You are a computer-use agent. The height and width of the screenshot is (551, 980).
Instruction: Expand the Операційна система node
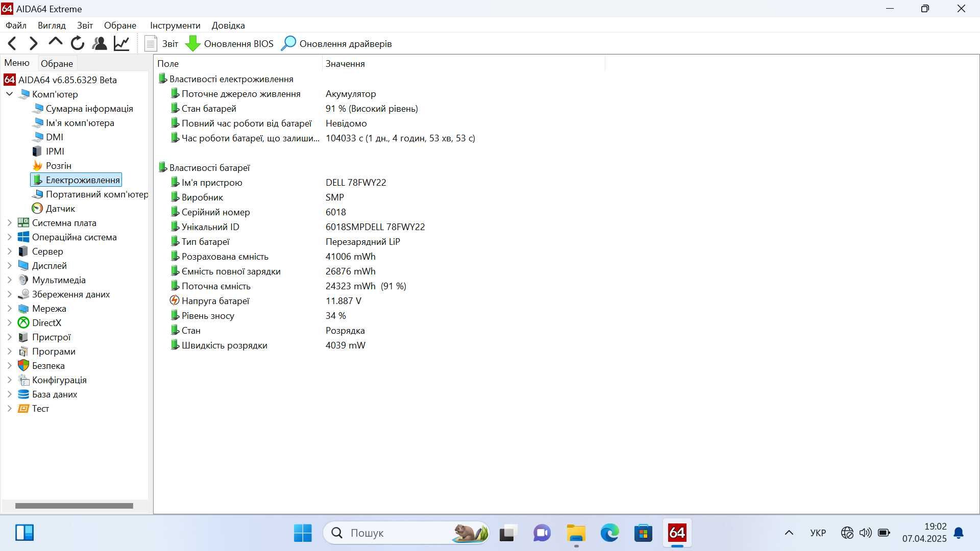tap(9, 237)
